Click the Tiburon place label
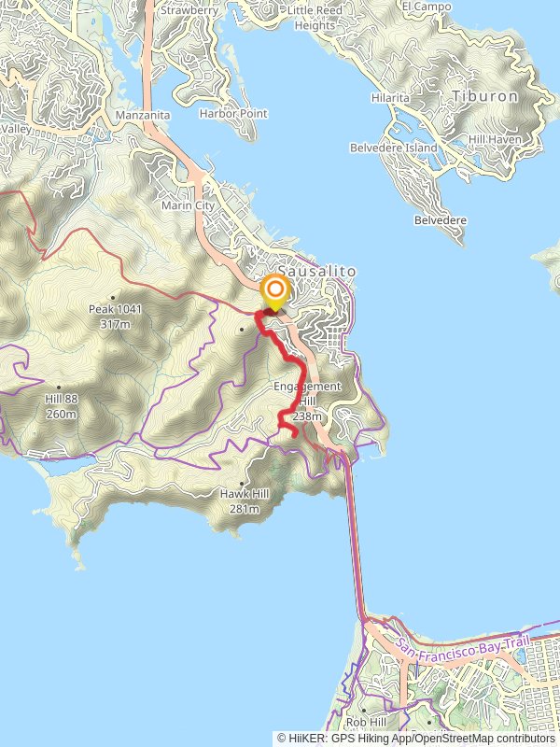The height and width of the screenshot is (747, 560). click(x=484, y=96)
